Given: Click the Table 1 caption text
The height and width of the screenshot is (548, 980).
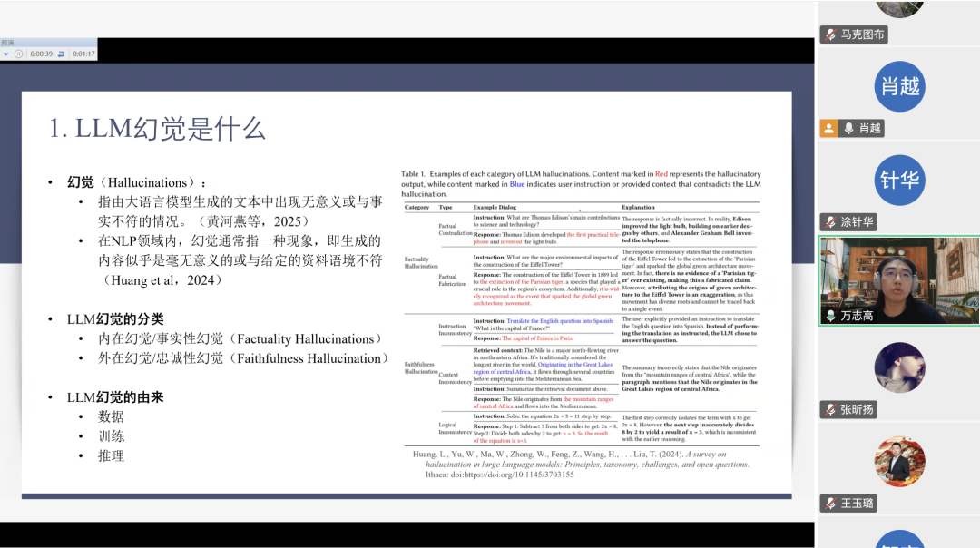Looking at the screenshot, I should point(581,183).
